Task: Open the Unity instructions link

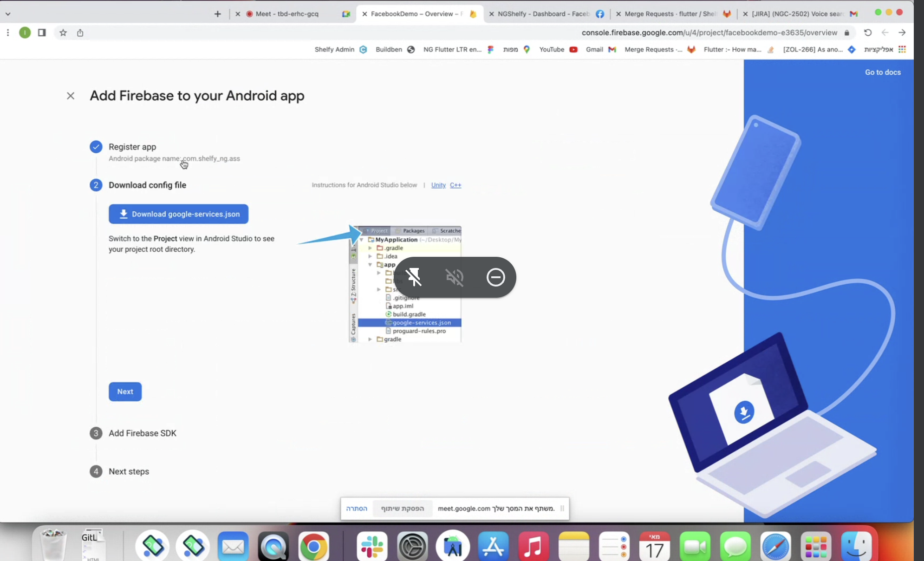Action: coord(438,185)
